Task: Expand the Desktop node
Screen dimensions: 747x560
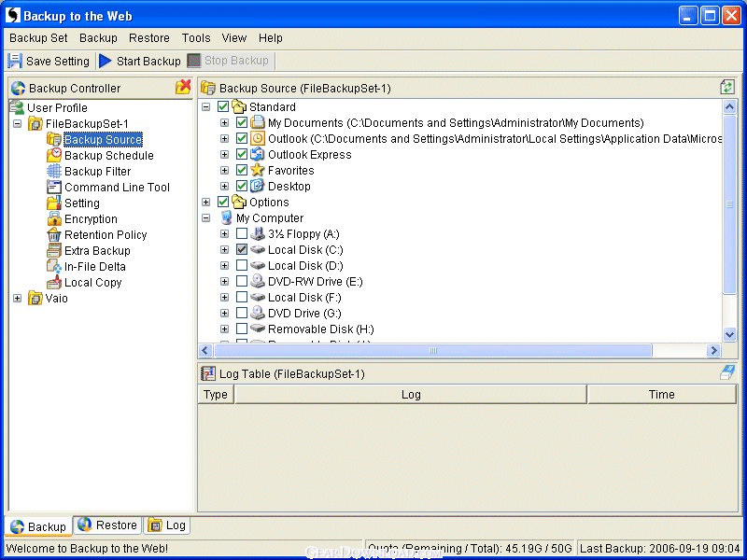Action: click(224, 186)
